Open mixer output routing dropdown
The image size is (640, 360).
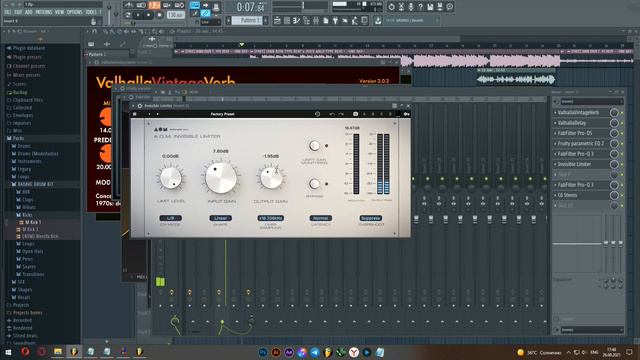point(591,330)
